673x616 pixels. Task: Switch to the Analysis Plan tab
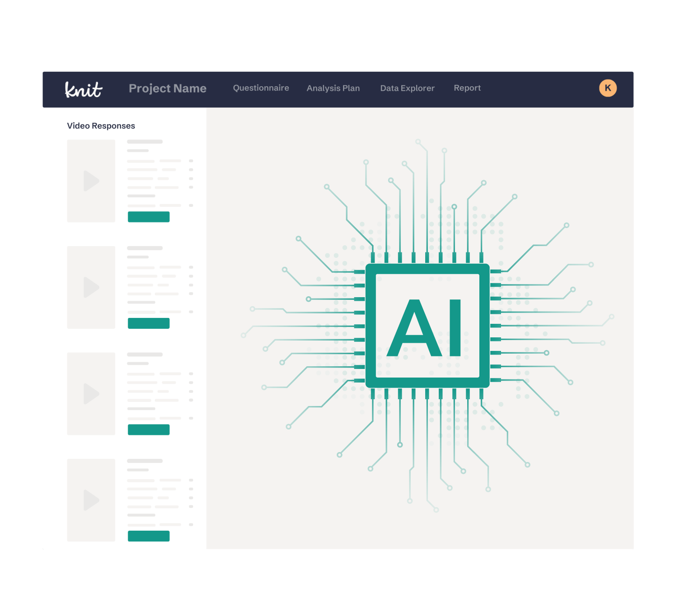click(x=333, y=88)
